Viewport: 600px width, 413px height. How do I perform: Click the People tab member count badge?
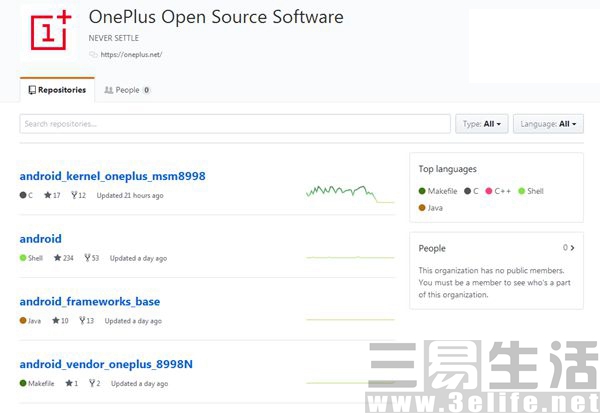click(146, 90)
